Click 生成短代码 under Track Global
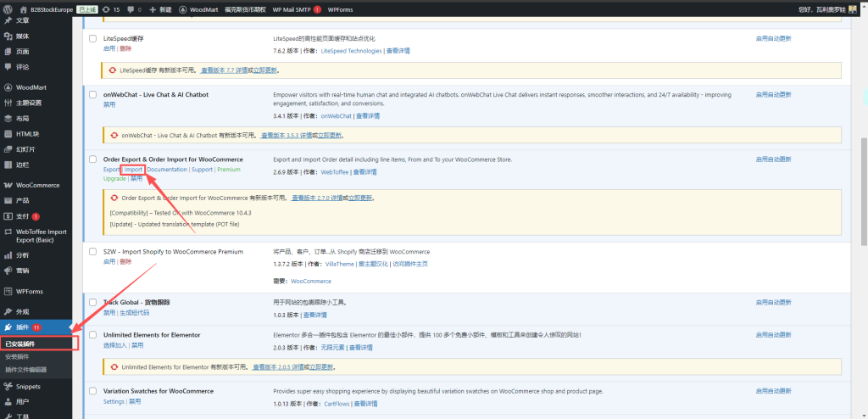Image resolution: width=868 pixels, height=419 pixels. (135, 313)
